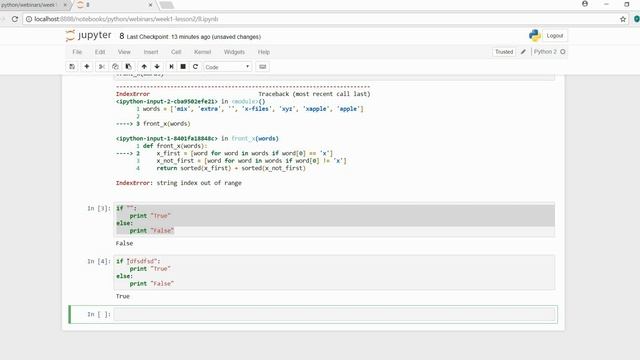The height and width of the screenshot is (360, 640).
Task: Open the browser user profile icon
Action: coord(585,4)
